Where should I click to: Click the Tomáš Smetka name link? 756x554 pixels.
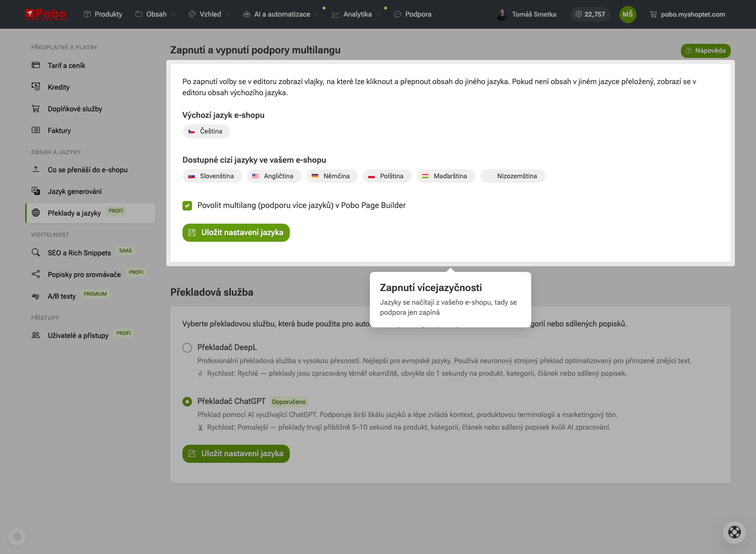click(534, 14)
